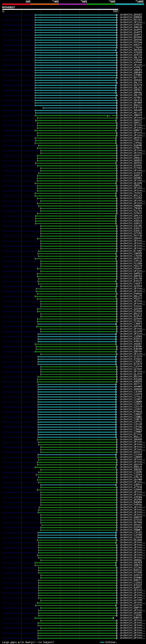Select hit label UniRef100_P27463

(x=131, y=168)
